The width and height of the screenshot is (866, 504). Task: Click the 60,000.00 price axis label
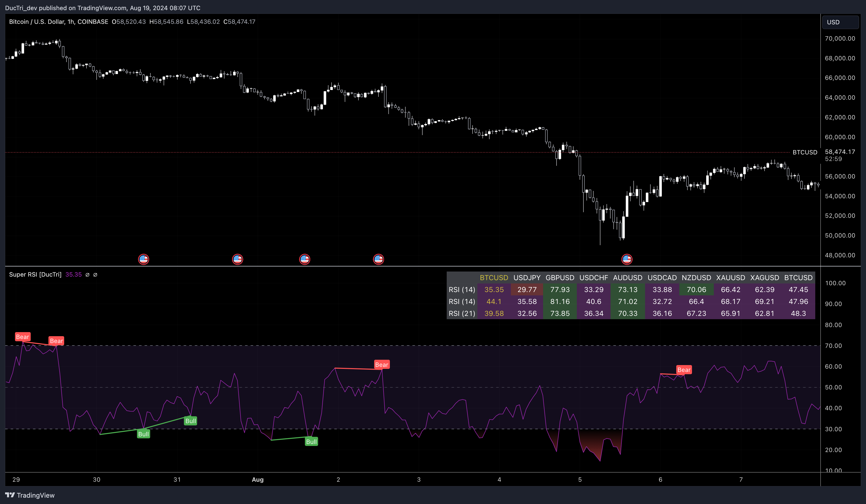[x=840, y=137]
